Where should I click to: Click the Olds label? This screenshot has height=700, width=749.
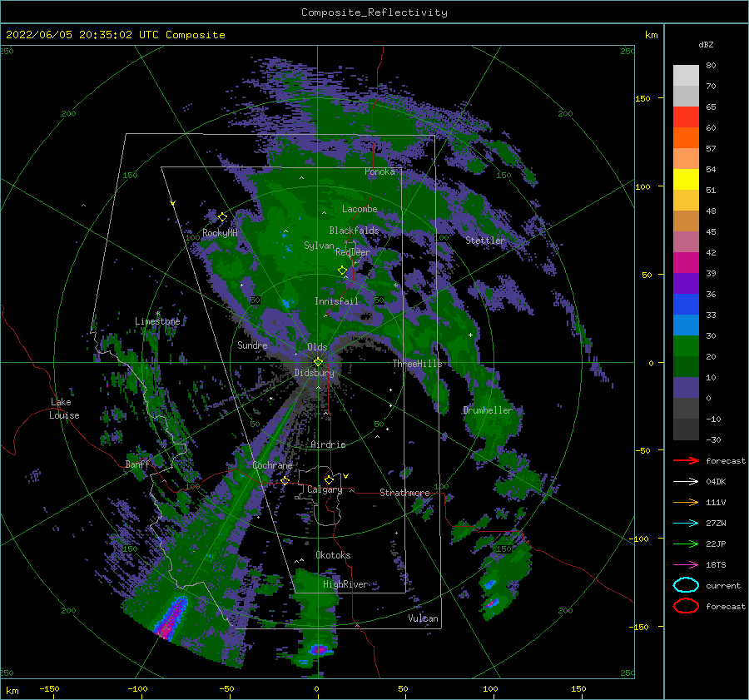tap(317, 347)
